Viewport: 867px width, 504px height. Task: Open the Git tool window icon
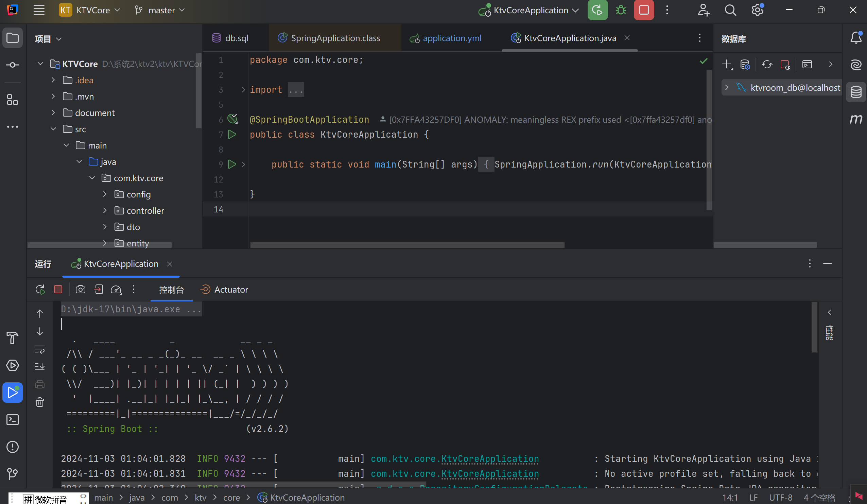coord(13,474)
